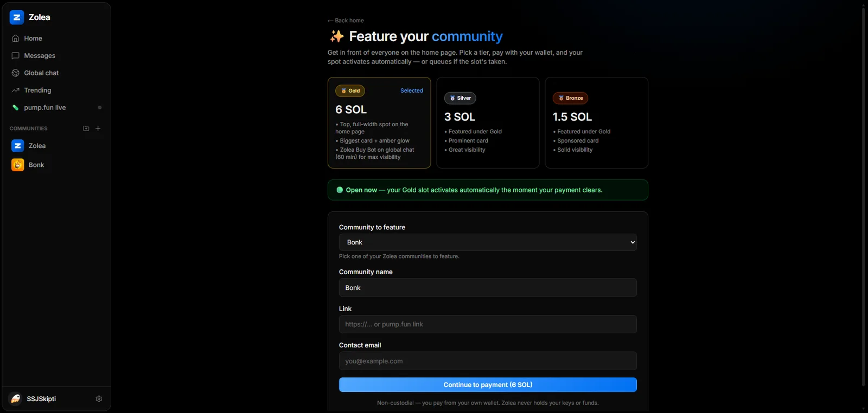Click the Messages speech bubble icon
The image size is (868, 413).
tap(16, 56)
